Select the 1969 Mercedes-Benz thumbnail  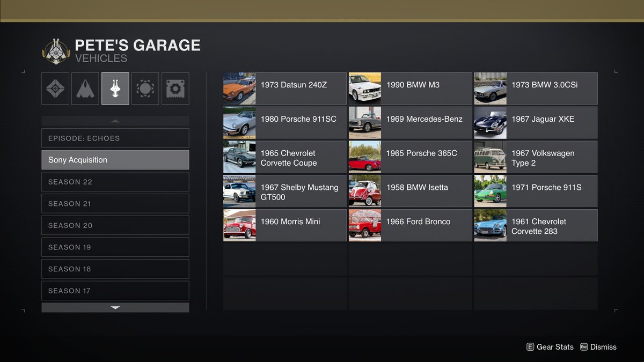click(365, 123)
